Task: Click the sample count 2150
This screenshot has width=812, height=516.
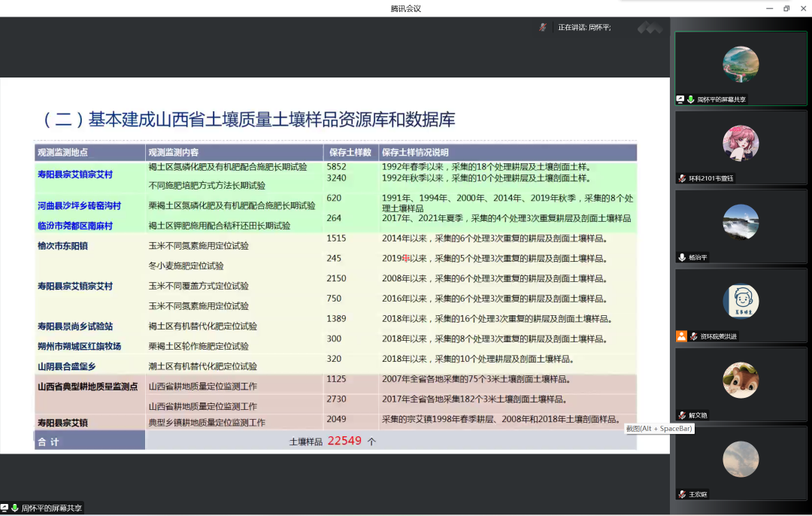Action: (336, 278)
